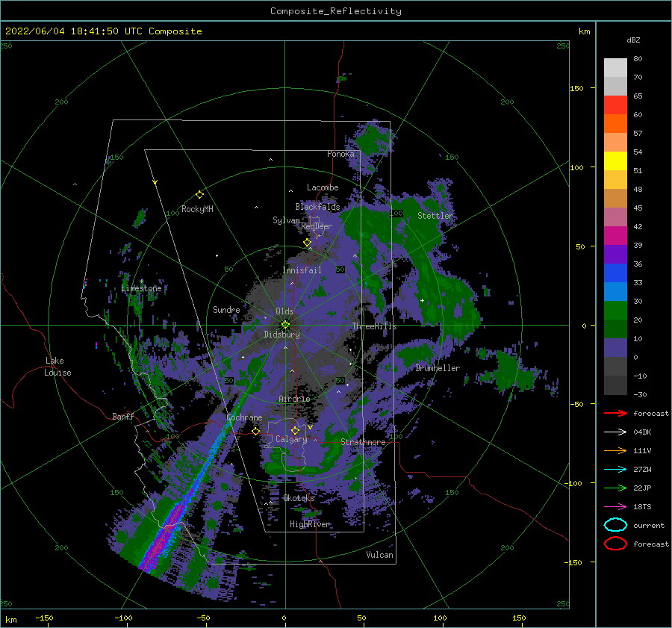Click the yellow diamond marker beside RockyMH
Viewport: 672px width, 628px height.
click(x=199, y=195)
